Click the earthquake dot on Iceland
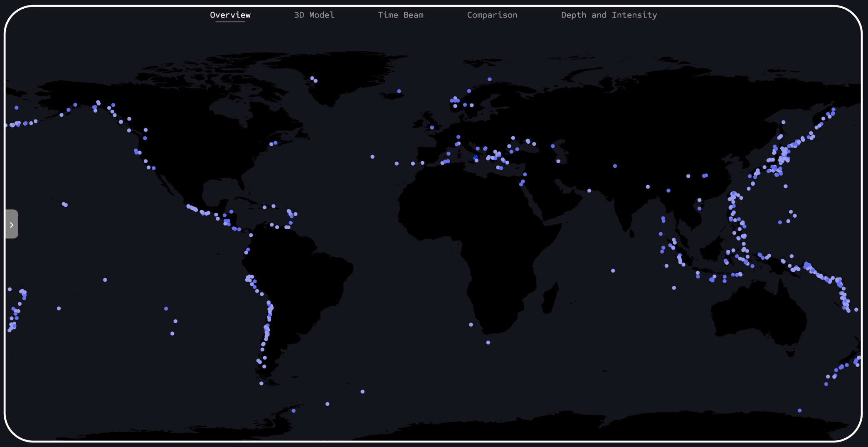This screenshot has height=447, width=868. pyautogui.click(x=399, y=91)
